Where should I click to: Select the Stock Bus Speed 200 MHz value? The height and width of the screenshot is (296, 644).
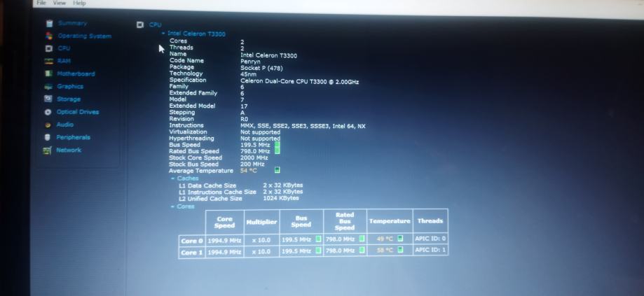252,164
